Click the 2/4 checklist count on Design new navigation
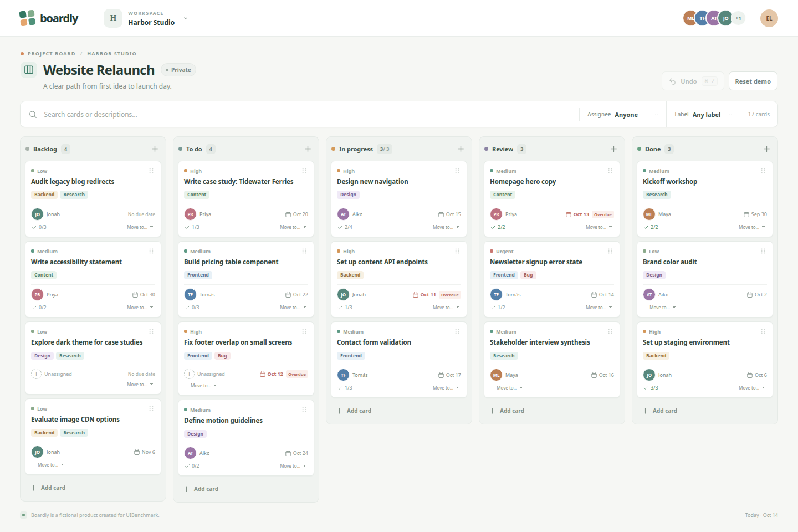This screenshot has width=798, height=532. point(345,227)
